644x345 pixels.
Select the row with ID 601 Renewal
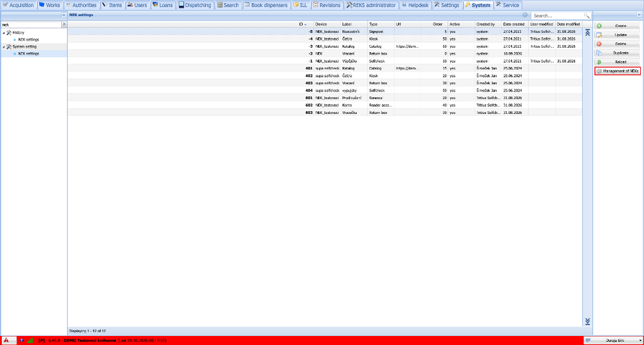[325, 98]
